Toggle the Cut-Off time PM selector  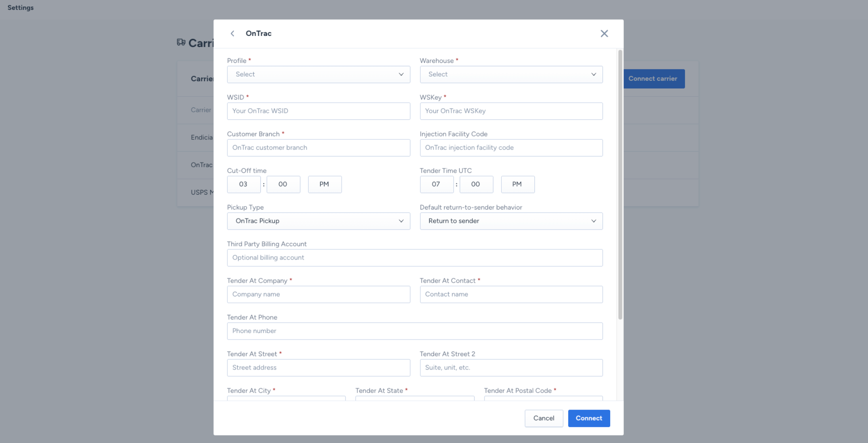coord(325,184)
